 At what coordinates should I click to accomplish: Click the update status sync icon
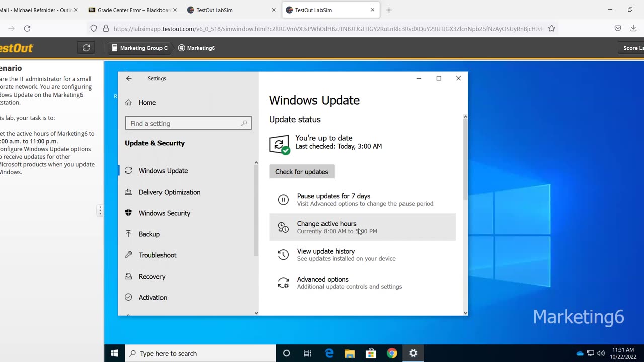pyautogui.click(x=279, y=144)
